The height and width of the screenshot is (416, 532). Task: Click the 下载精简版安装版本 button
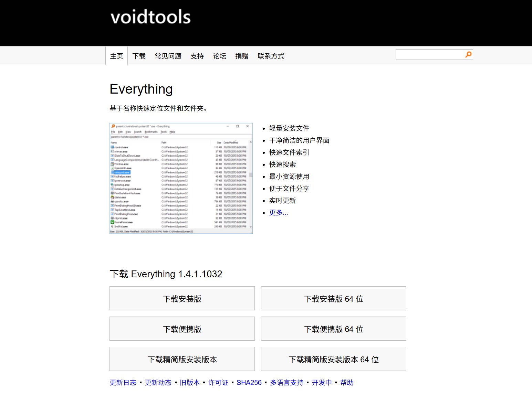182,359
